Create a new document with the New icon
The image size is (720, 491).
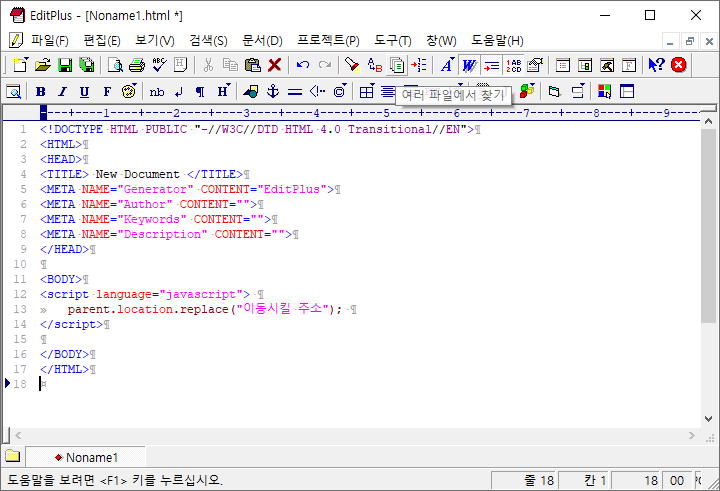coord(20,65)
